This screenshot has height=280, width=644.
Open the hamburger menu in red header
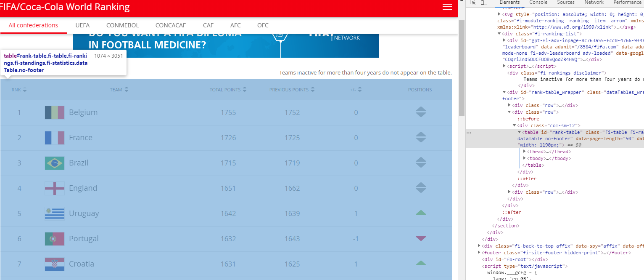point(447,7)
